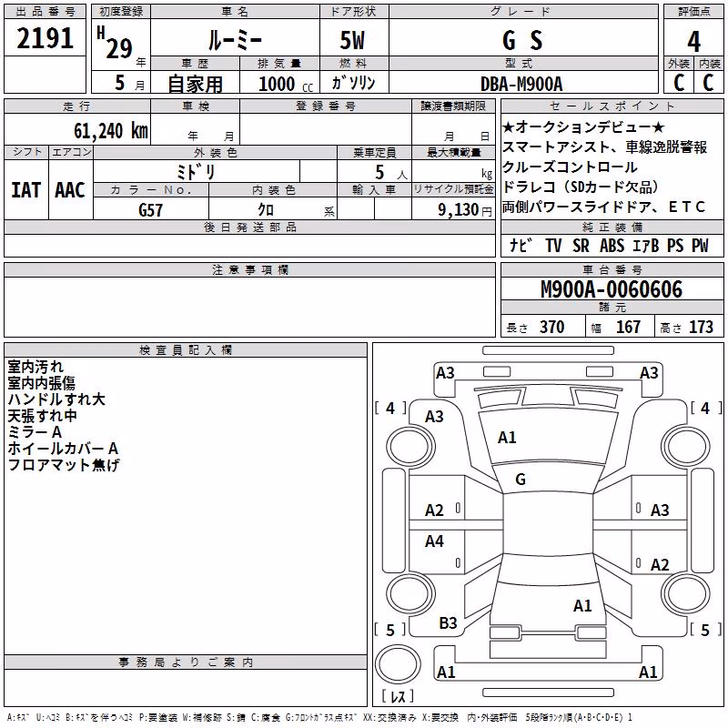The height and width of the screenshot is (728, 728).
Task: Click the C grade under 内装
Action: (708, 82)
